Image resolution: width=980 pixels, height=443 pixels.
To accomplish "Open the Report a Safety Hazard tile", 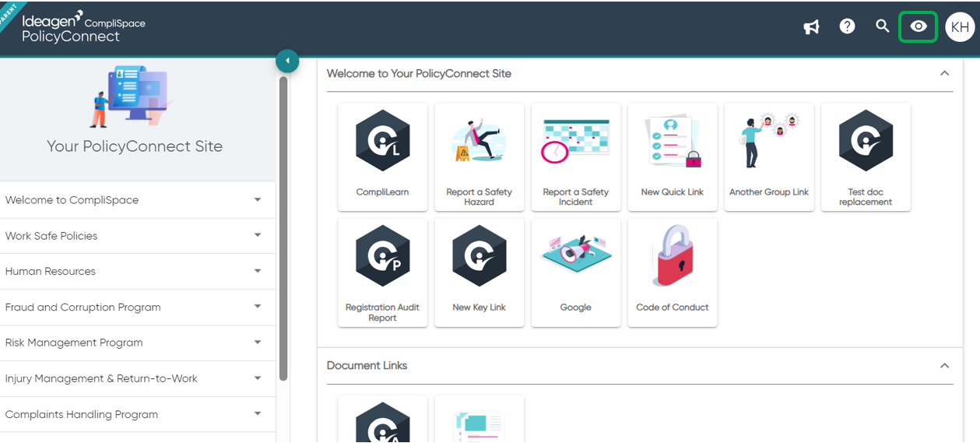I will (479, 156).
